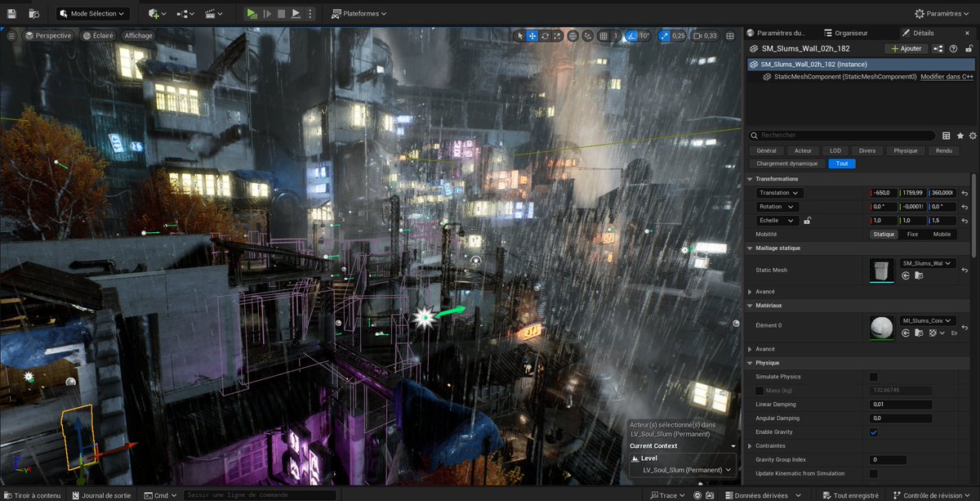Image resolution: width=980 pixels, height=501 pixels.
Task: Click the Éclairé lit mode button
Action: coord(97,36)
